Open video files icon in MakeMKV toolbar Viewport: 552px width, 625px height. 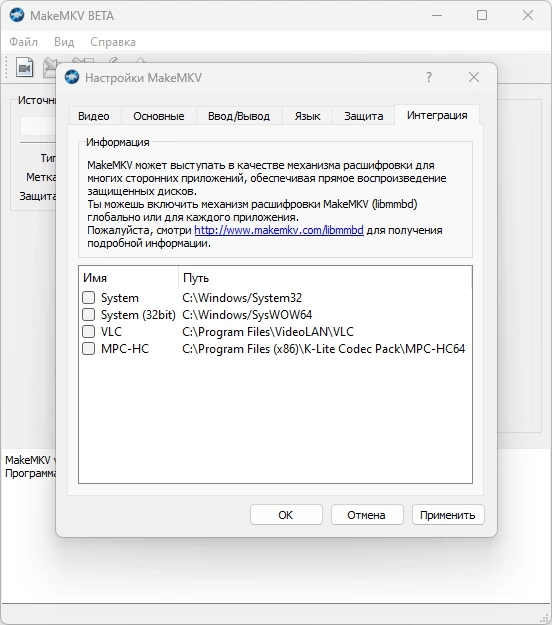(x=25, y=67)
